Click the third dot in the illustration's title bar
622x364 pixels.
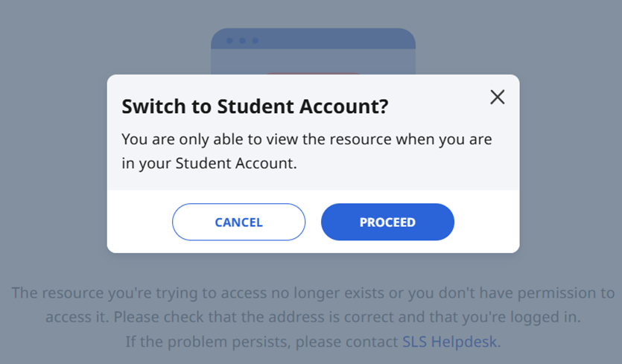click(x=255, y=40)
